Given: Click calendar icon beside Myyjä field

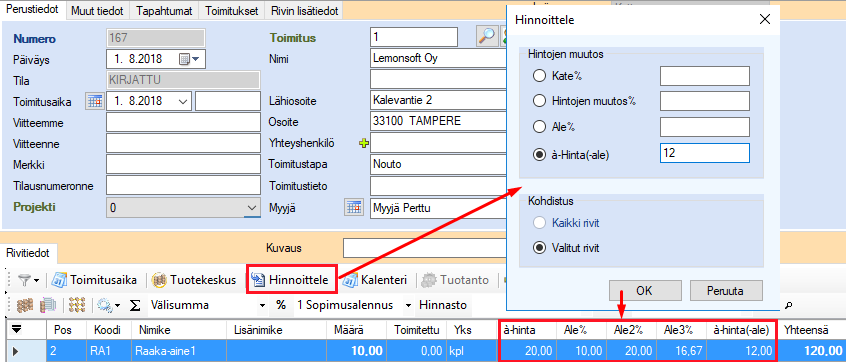Looking at the screenshot, I should pyautogui.click(x=353, y=207).
